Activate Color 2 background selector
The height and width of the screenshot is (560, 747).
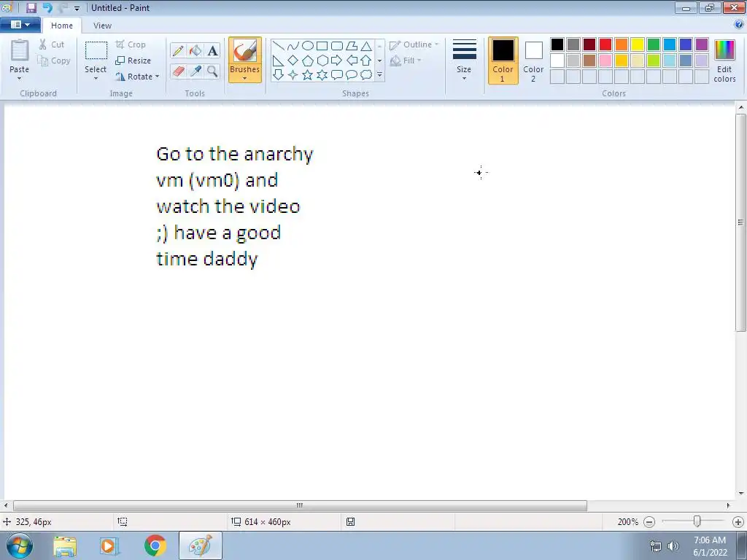[533, 61]
